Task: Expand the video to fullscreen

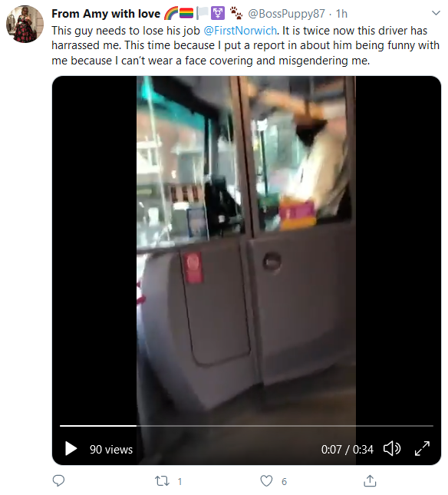Action: click(x=422, y=449)
